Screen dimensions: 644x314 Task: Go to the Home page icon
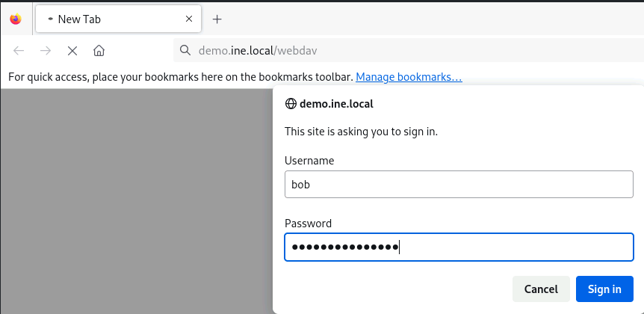coord(99,51)
